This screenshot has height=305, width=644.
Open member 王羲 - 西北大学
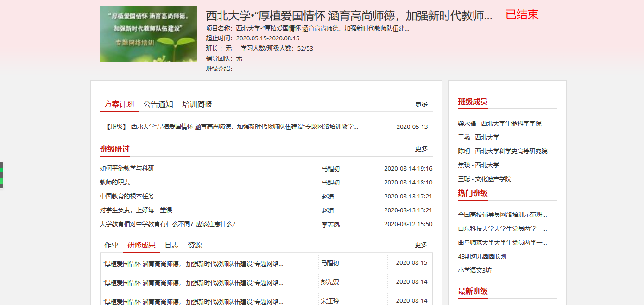[479, 137]
